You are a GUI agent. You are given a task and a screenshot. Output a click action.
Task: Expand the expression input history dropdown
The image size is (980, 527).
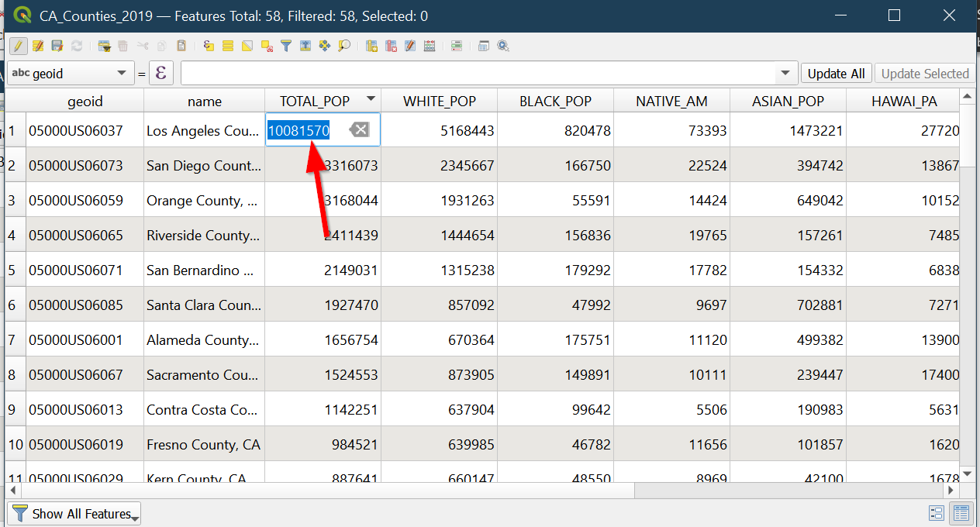pyautogui.click(x=786, y=74)
